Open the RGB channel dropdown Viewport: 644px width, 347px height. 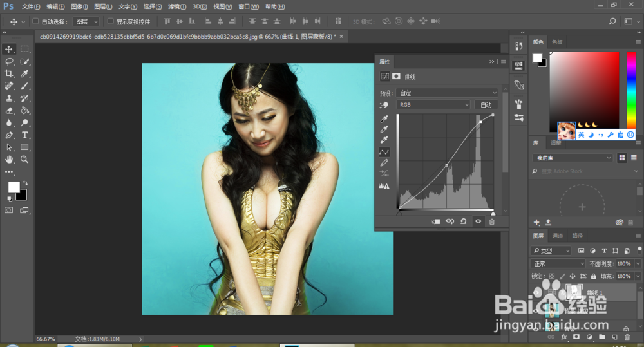[433, 104]
